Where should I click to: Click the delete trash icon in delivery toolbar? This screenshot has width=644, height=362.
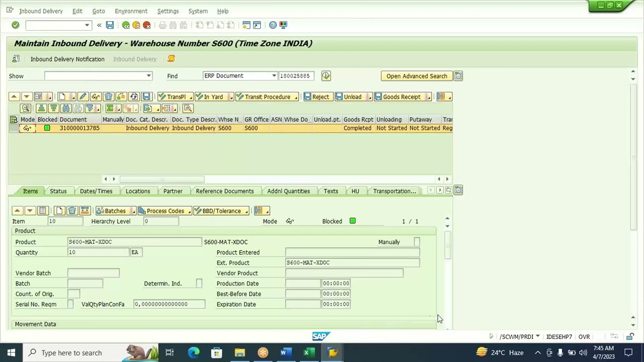(108, 97)
